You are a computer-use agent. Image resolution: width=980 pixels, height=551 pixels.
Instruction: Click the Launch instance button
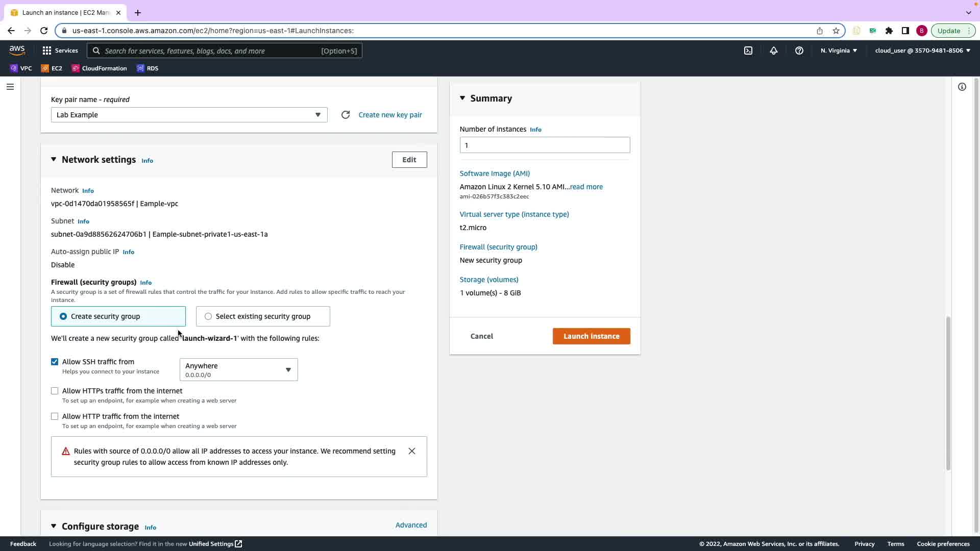click(591, 336)
